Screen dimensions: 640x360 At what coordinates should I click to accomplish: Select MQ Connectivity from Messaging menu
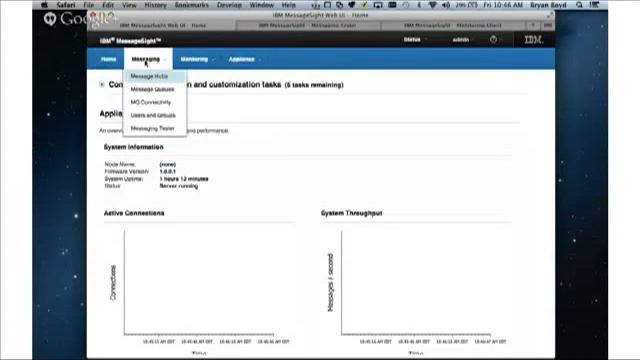[x=155, y=102]
